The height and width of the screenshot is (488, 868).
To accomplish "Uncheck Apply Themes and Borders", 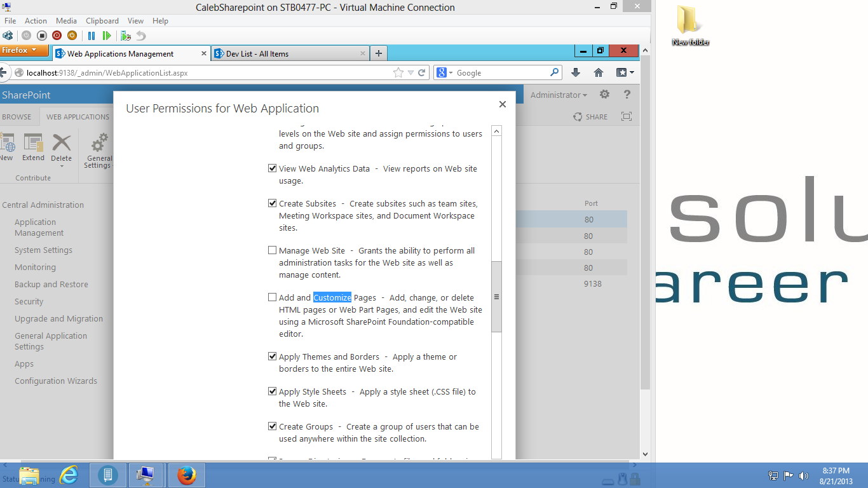I will tap(273, 356).
